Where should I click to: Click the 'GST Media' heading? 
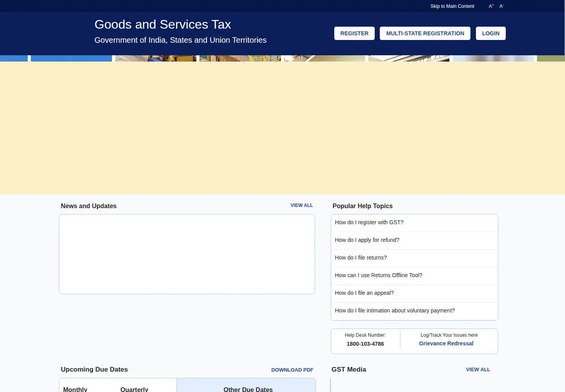tap(349, 369)
